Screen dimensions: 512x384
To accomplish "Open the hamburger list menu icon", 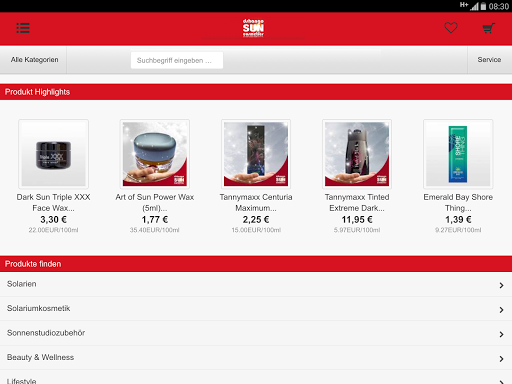I will pos(23,28).
